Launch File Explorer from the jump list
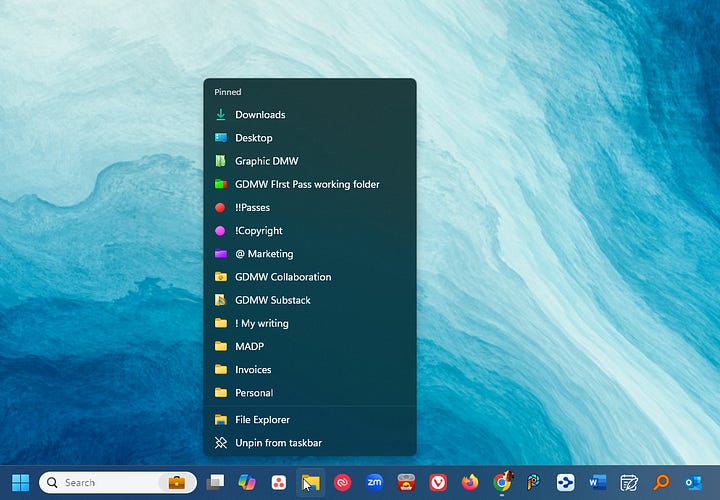 pyautogui.click(x=310, y=420)
